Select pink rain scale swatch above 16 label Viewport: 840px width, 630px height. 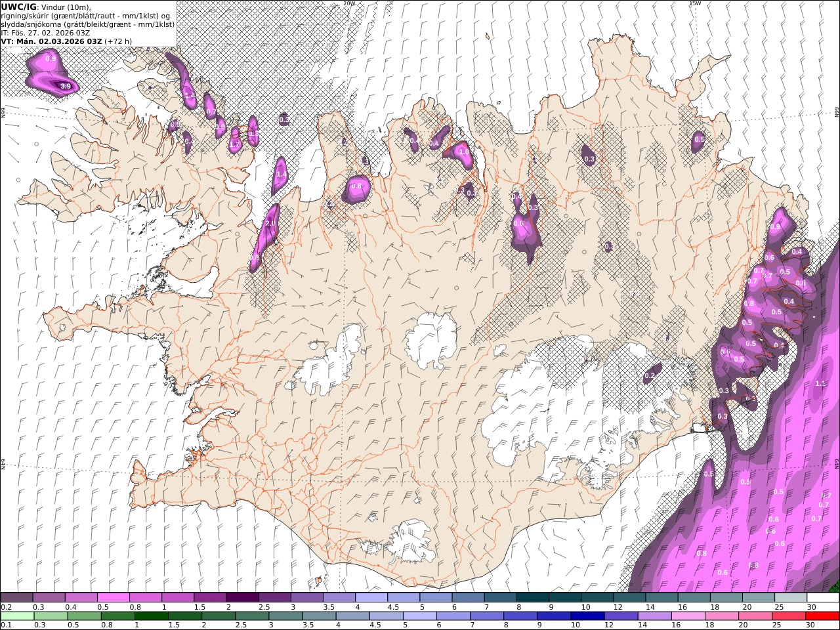[x=689, y=616]
